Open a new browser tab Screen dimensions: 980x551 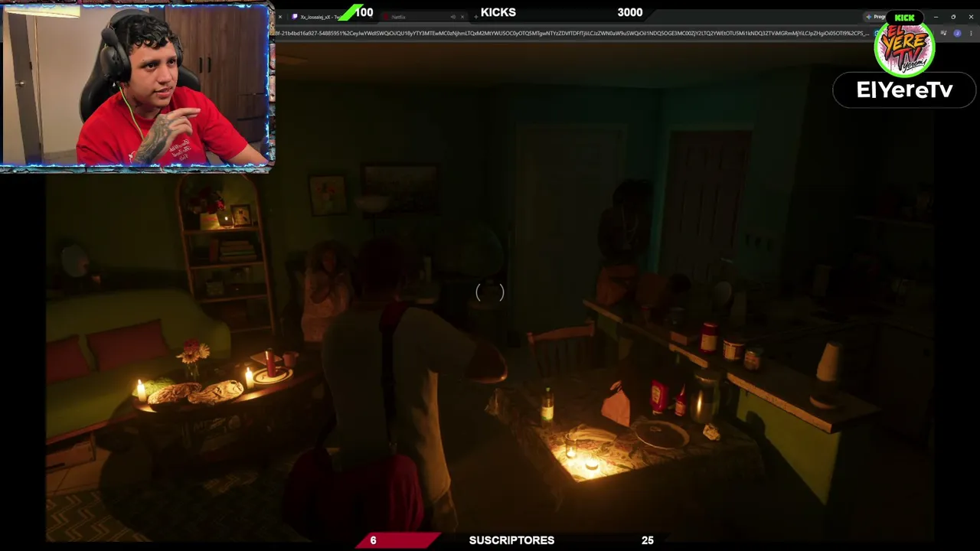tap(475, 17)
